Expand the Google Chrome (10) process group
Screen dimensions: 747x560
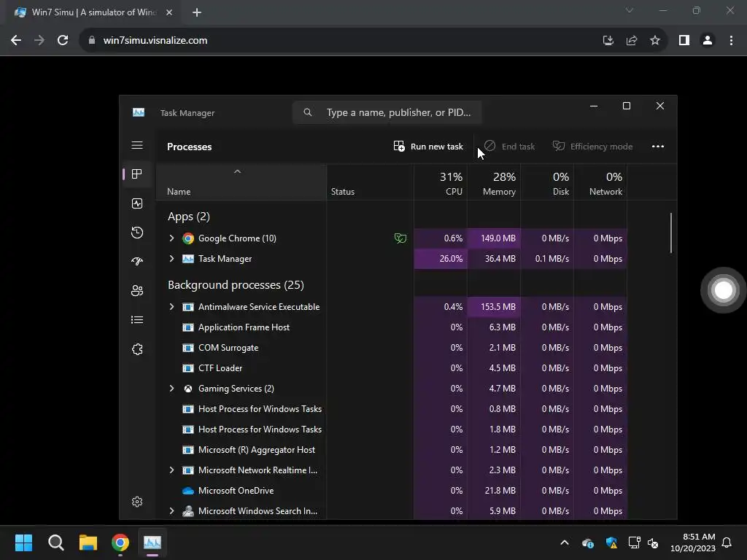coord(171,238)
